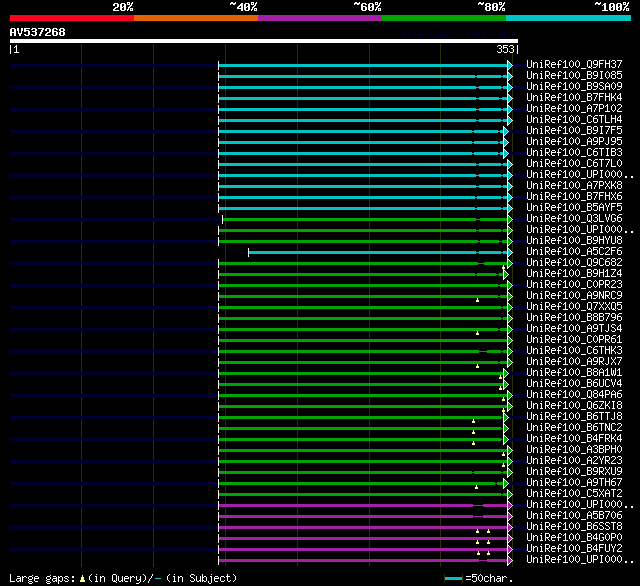Select the UniRef100_Q6ZKI8 hit label

click(x=574, y=406)
